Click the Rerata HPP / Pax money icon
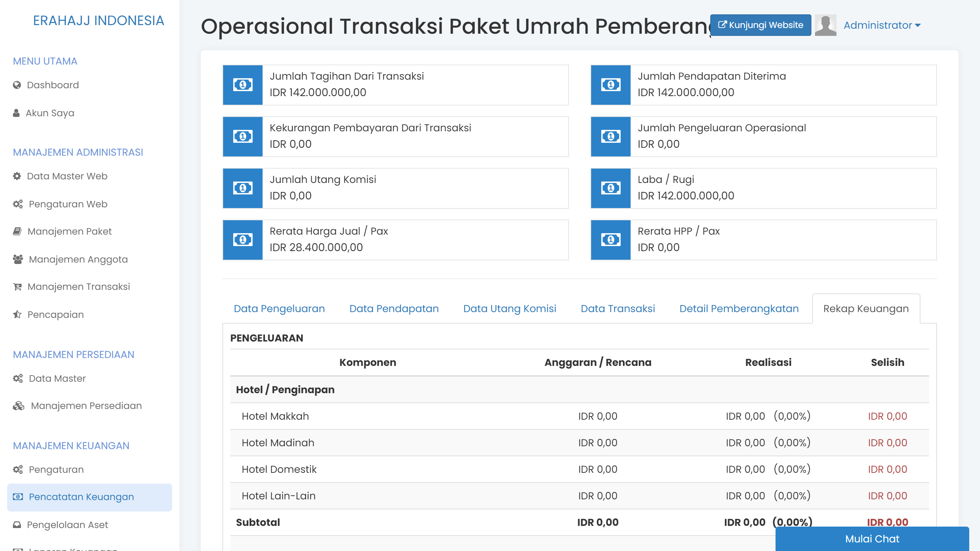Viewport: 980px width, 551px height. point(611,240)
